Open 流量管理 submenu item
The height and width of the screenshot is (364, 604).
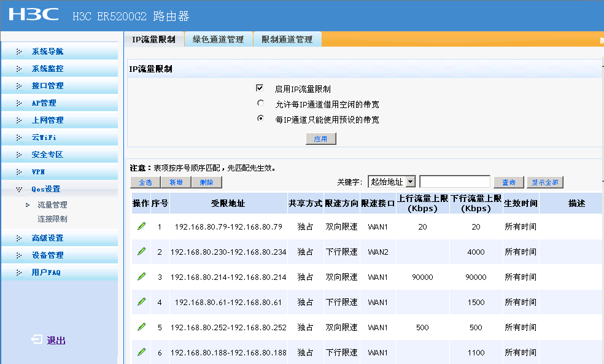(52, 204)
